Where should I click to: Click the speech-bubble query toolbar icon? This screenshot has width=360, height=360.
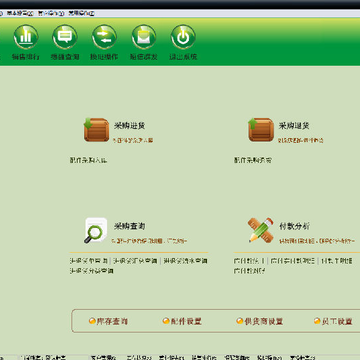click(65, 37)
